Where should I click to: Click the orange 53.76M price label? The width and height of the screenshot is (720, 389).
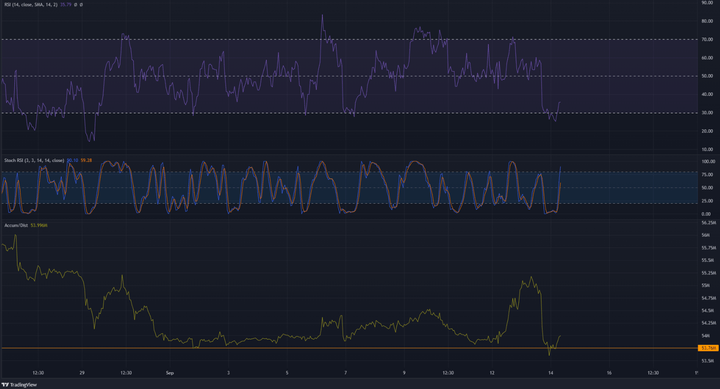(708, 348)
